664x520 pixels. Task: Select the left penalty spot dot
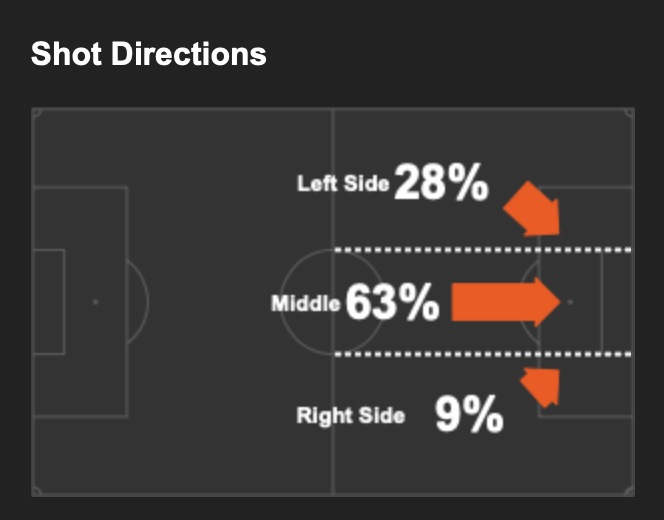[96, 302]
